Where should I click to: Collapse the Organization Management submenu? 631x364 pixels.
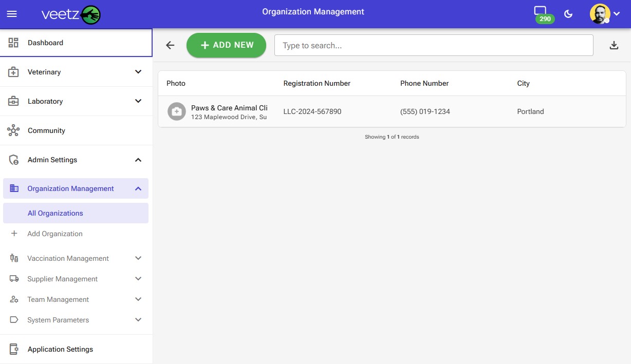tap(138, 188)
